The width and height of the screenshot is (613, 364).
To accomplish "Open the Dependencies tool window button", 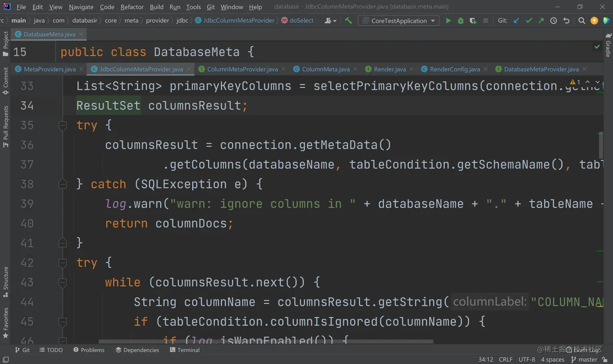I will point(137,350).
